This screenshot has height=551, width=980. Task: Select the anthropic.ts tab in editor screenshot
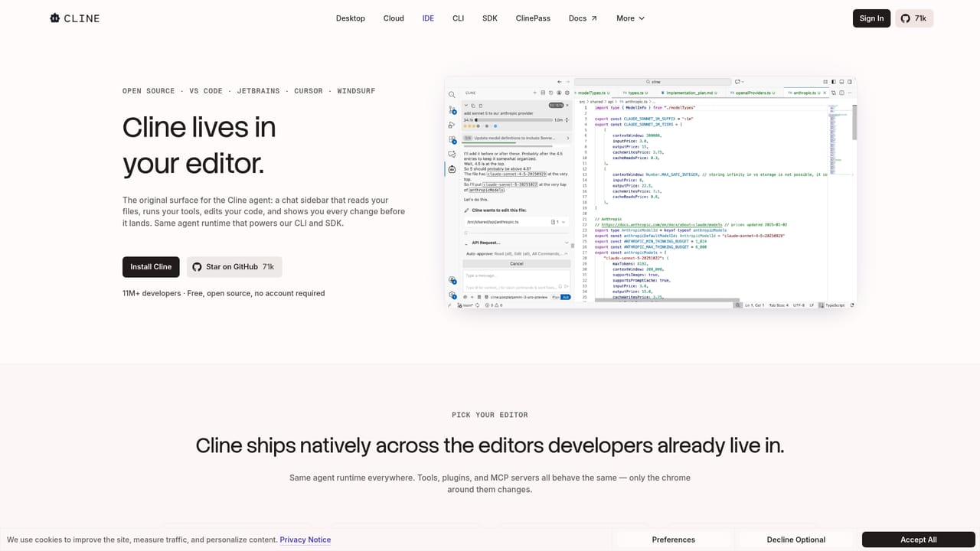(x=805, y=92)
